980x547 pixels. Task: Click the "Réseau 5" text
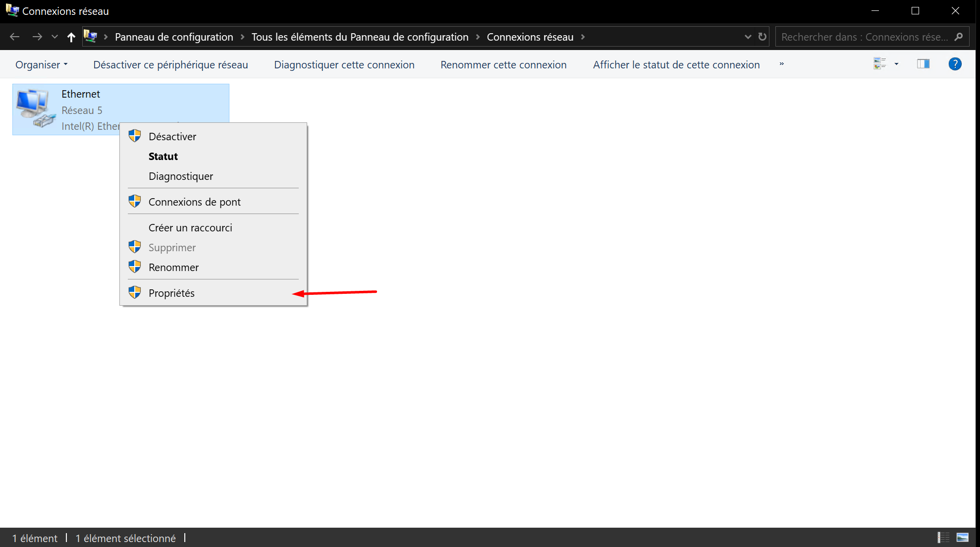point(82,110)
